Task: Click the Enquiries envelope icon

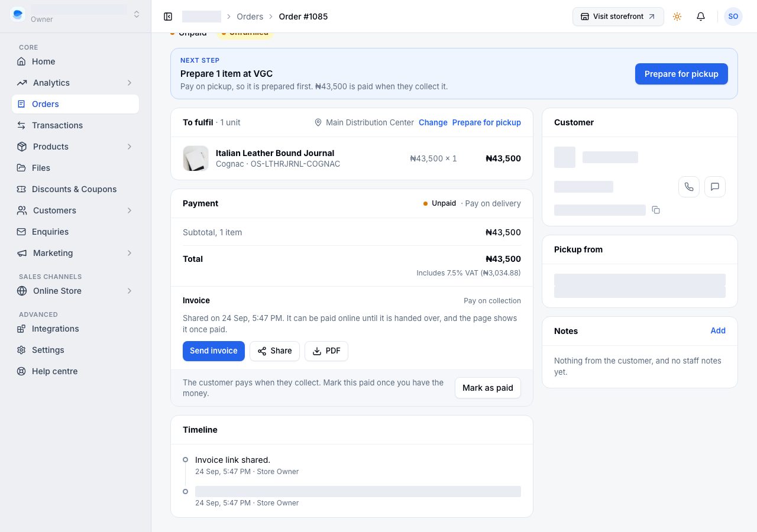Action: (x=22, y=232)
